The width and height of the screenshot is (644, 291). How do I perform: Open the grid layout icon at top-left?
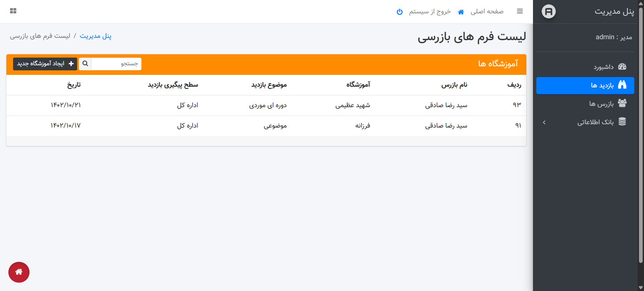click(13, 11)
